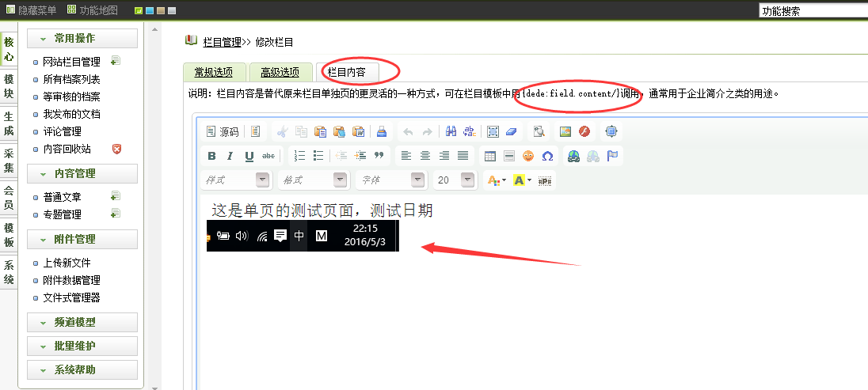Select the 采集 side tab

9,161
